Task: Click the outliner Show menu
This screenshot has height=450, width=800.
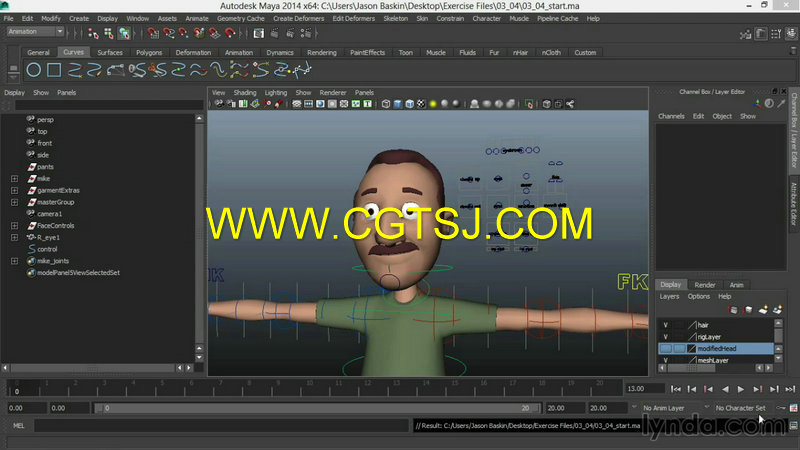Action: (x=41, y=92)
